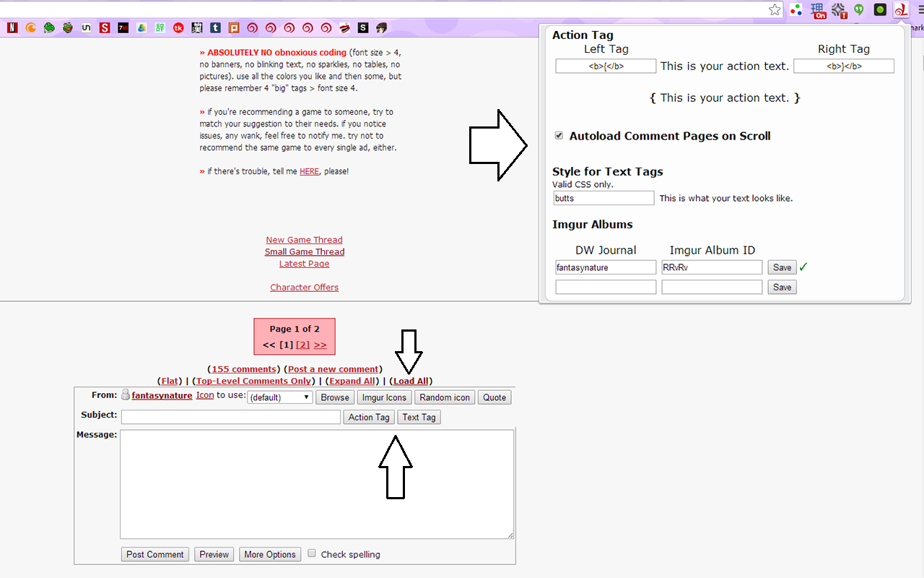Screen dimensions: 924x578
Task: Open the anime face bookmark icon
Action: (x=381, y=28)
